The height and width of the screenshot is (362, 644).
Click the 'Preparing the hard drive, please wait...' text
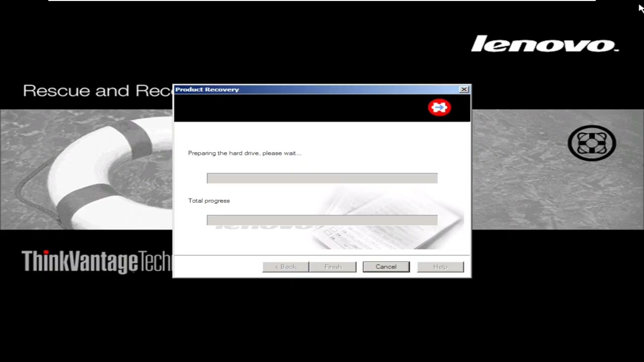click(245, 153)
